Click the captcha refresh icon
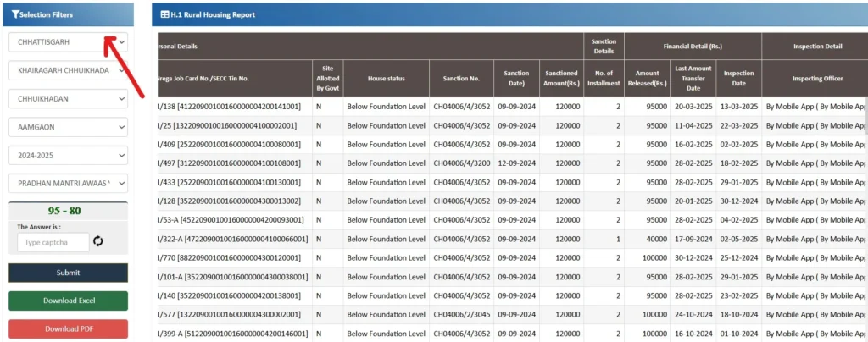 pyautogui.click(x=98, y=242)
